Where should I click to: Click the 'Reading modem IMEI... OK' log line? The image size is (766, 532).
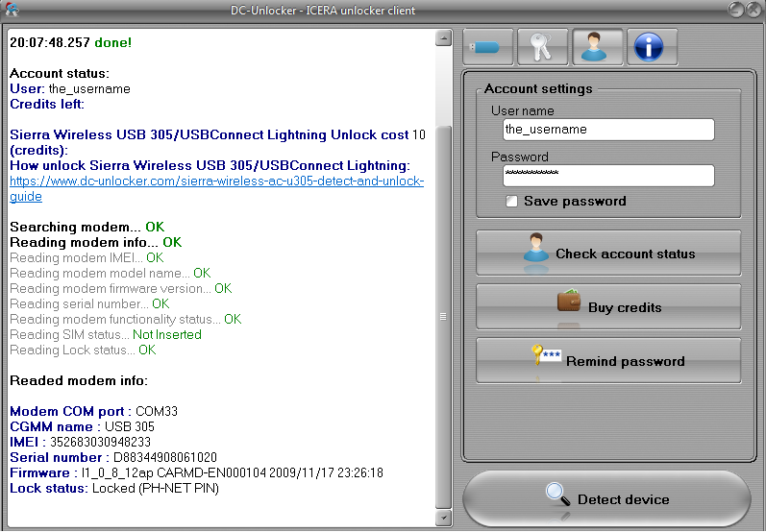[86, 257]
